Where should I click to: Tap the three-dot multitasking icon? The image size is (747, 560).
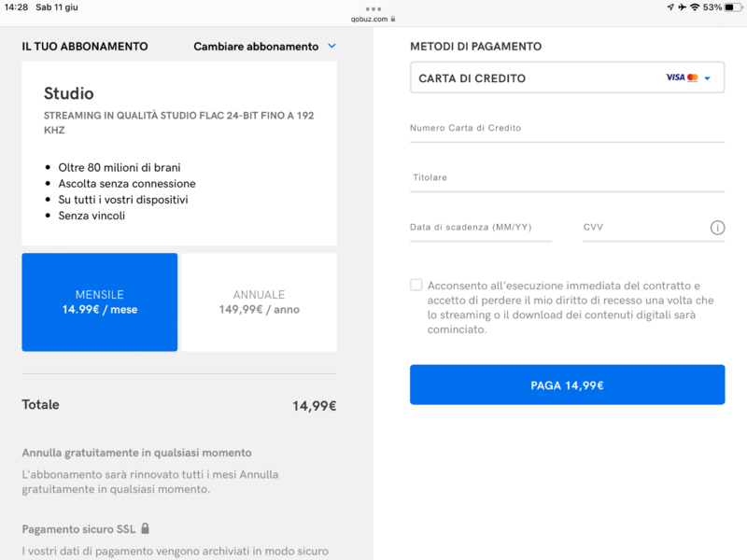click(x=373, y=8)
